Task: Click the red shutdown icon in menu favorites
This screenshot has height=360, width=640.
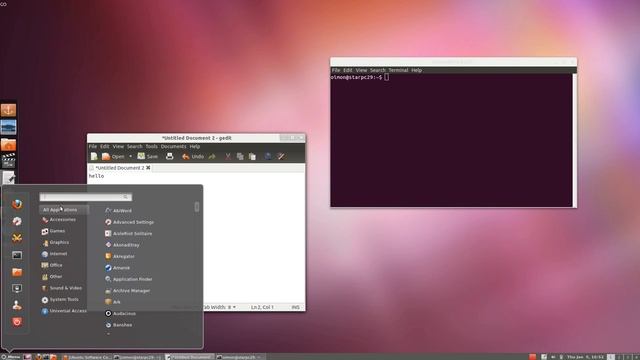Action: click(17, 322)
